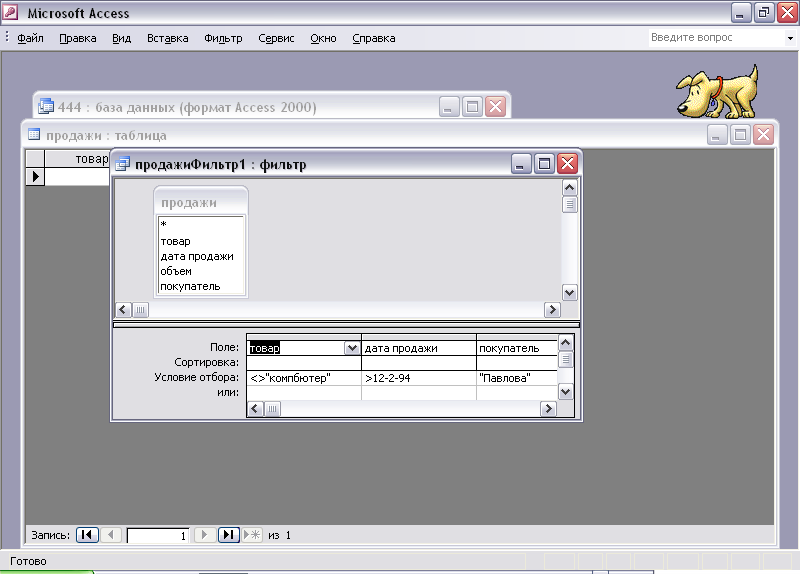
Task: Click the pane splitter bar in filter window
Action: pos(346,325)
